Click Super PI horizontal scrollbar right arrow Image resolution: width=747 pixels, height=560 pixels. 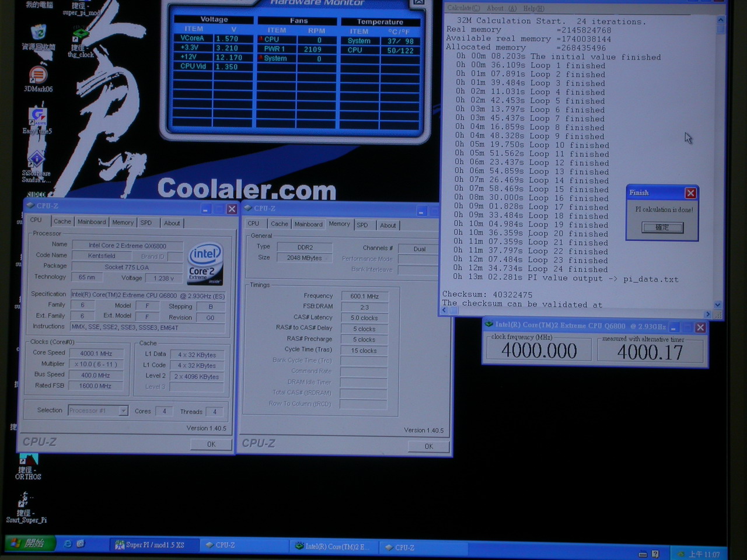tap(707, 314)
